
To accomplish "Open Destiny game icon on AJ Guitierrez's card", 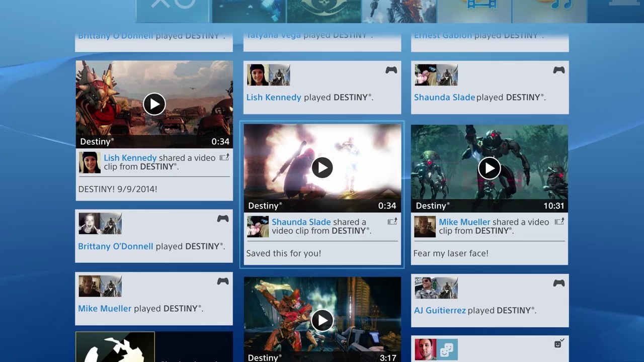I will [447, 288].
